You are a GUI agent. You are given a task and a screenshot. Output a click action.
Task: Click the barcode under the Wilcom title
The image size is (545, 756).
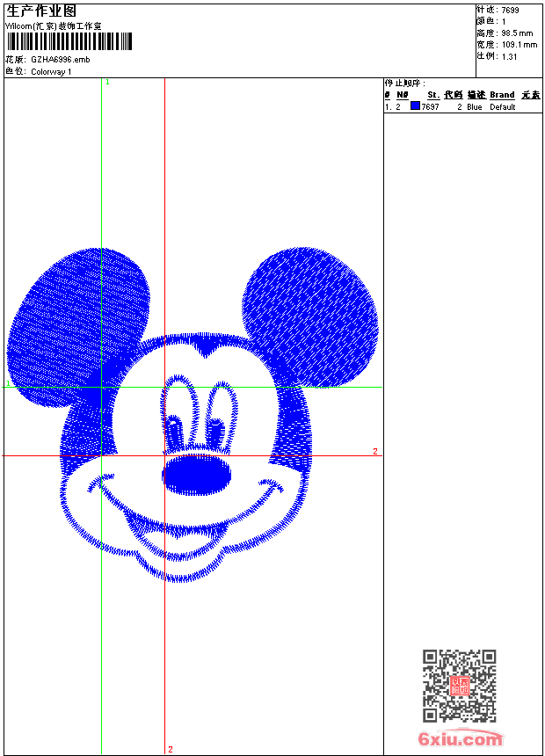pyautogui.click(x=70, y=41)
